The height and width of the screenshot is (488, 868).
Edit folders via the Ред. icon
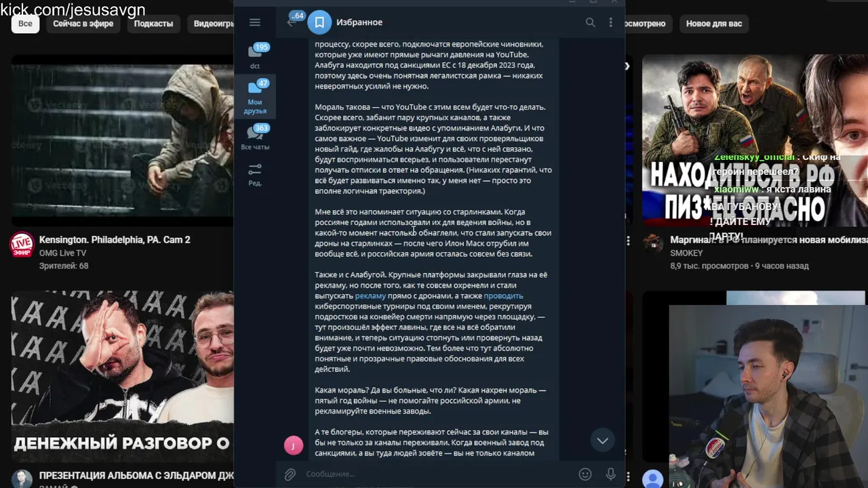(255, 174)
